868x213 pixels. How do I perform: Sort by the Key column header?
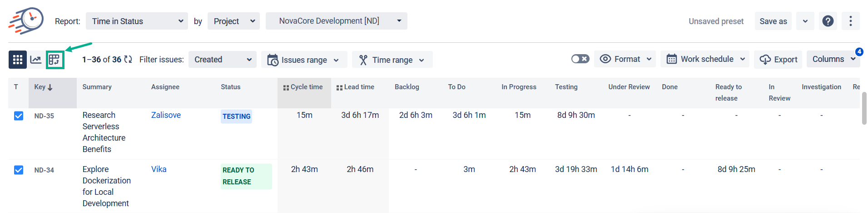coord(43,87)
